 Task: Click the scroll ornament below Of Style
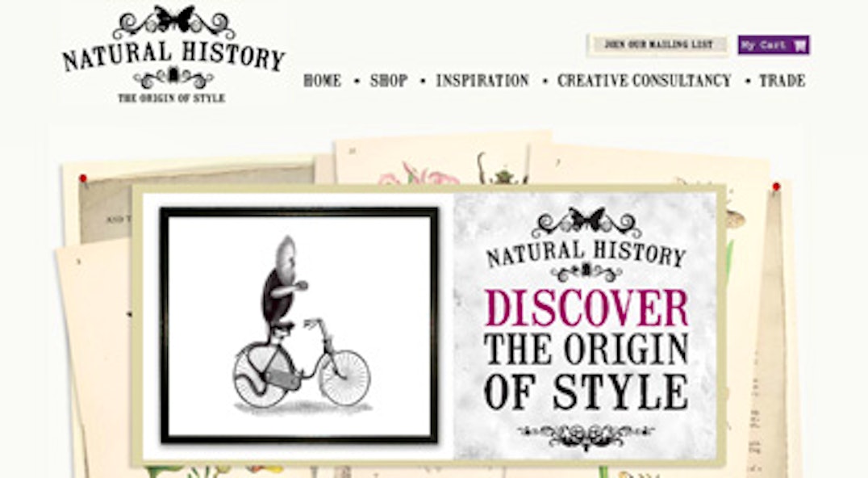[586, 434]
